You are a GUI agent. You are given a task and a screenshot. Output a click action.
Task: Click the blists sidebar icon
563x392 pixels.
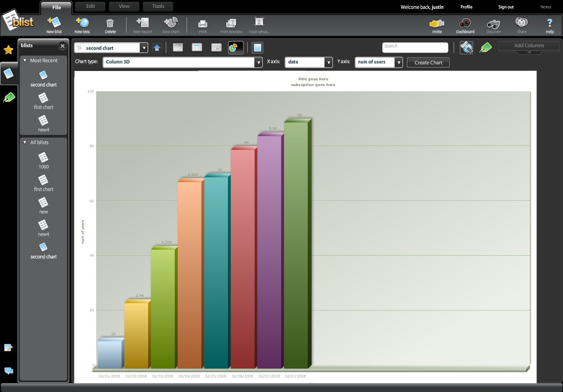click(x=8, y=74)
